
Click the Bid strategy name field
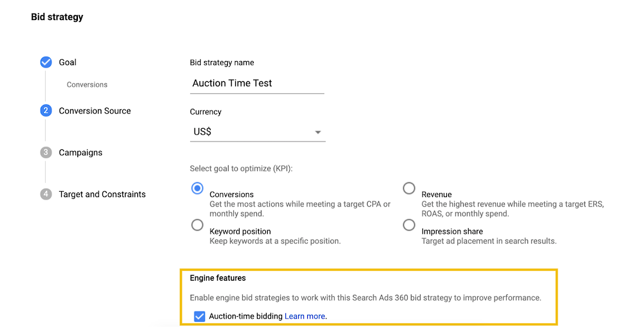point(257,84)
